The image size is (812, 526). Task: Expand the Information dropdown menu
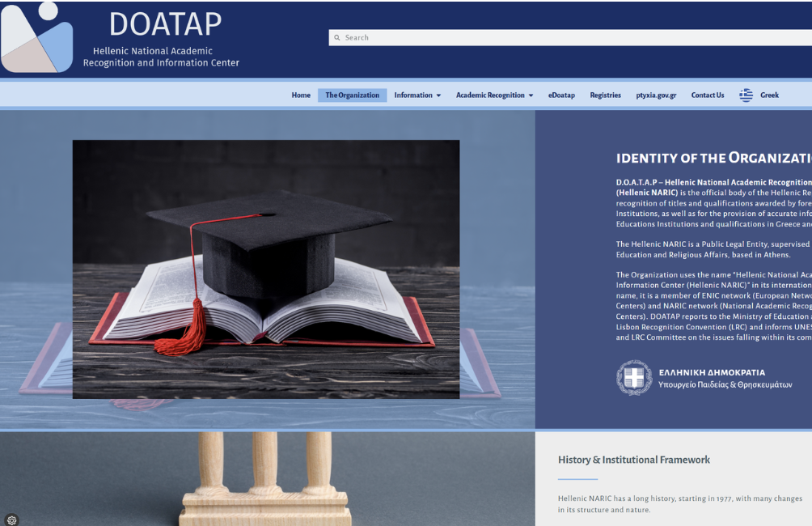click(417, 95)
